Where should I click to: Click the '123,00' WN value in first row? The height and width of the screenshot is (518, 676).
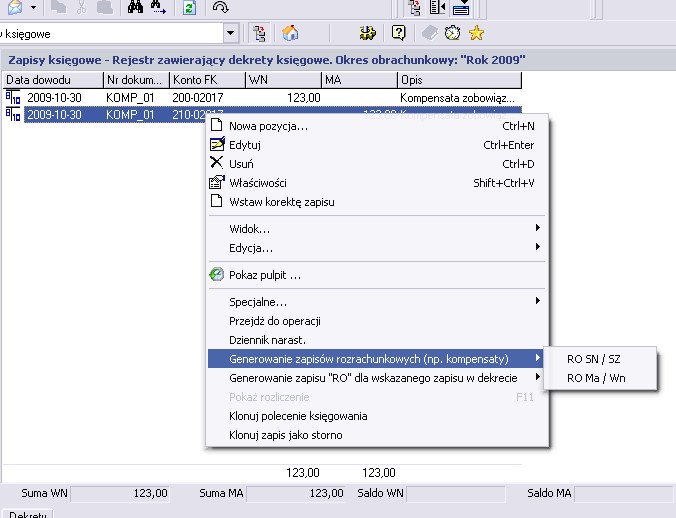coord(304,98)
